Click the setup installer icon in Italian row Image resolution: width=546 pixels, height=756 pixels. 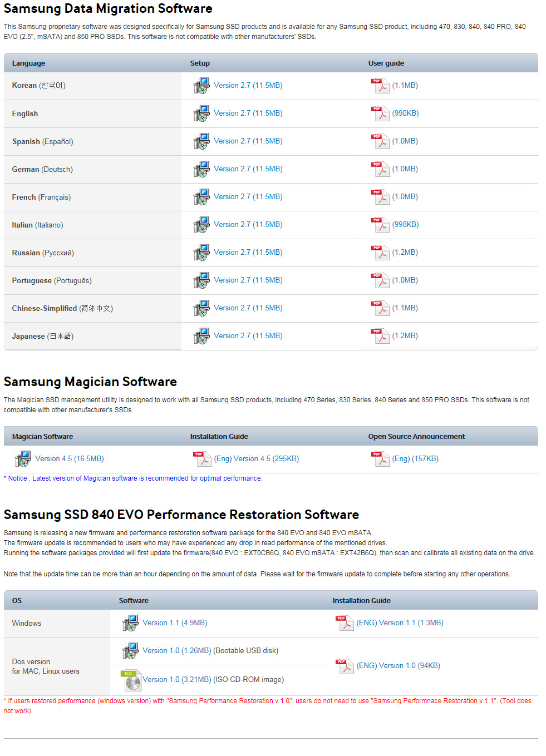coord(201,225)
